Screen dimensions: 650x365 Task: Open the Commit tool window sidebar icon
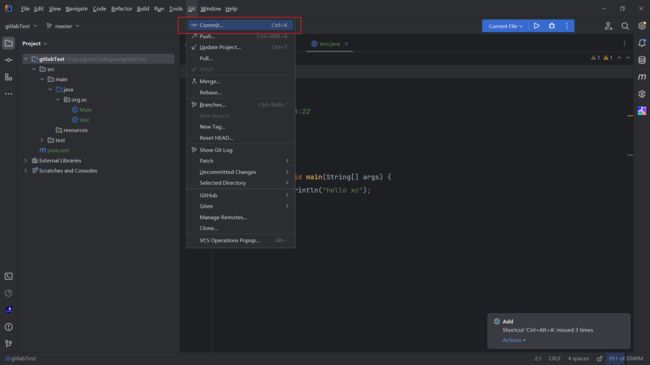8,60
